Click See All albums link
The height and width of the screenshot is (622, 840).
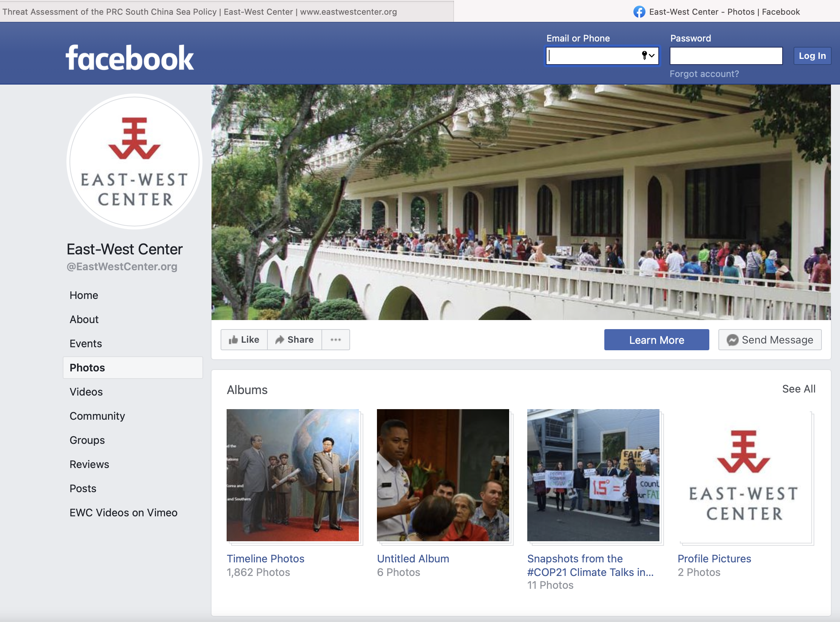[x=799, y=389]
